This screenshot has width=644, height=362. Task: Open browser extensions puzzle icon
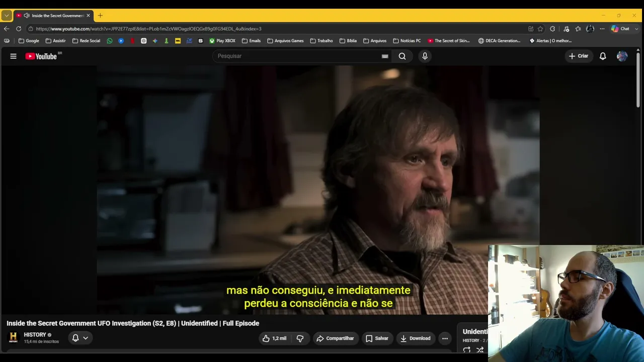(552, 29)
